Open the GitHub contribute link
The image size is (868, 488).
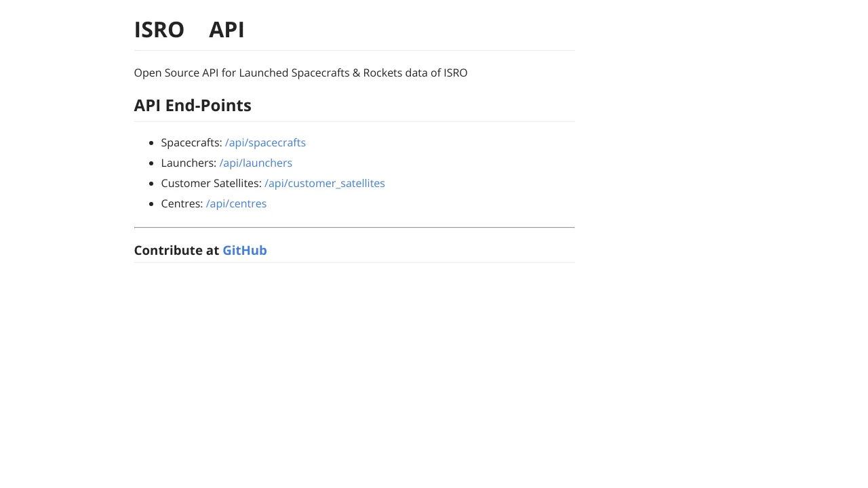pos(245,250)
